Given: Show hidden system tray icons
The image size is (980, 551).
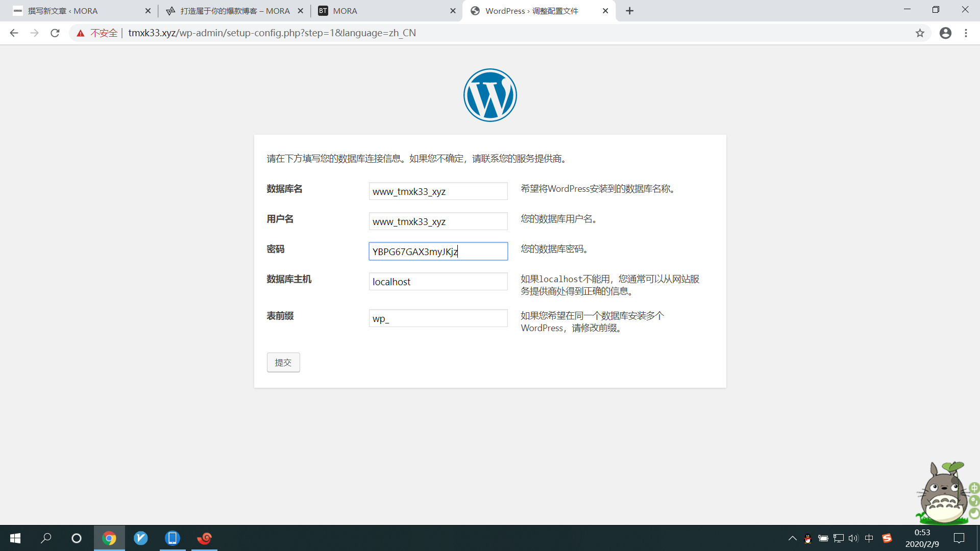Looking at the screenshot, I should click(792, 538).
